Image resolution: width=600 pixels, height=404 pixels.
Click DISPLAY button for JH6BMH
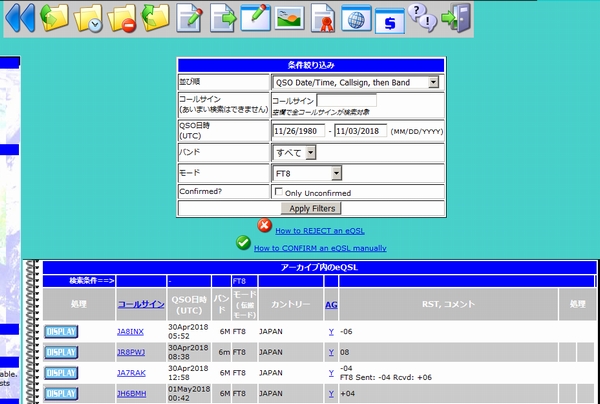click(x=61, y=394)
